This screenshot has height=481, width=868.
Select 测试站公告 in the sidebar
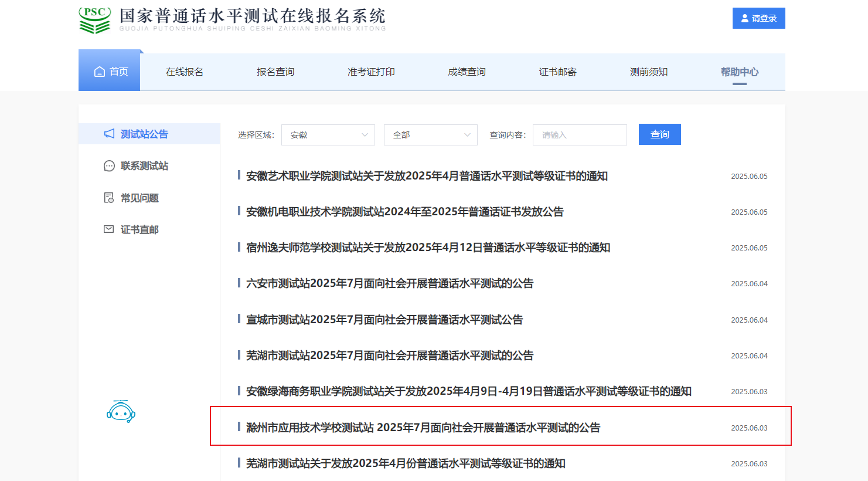(149, 134)
